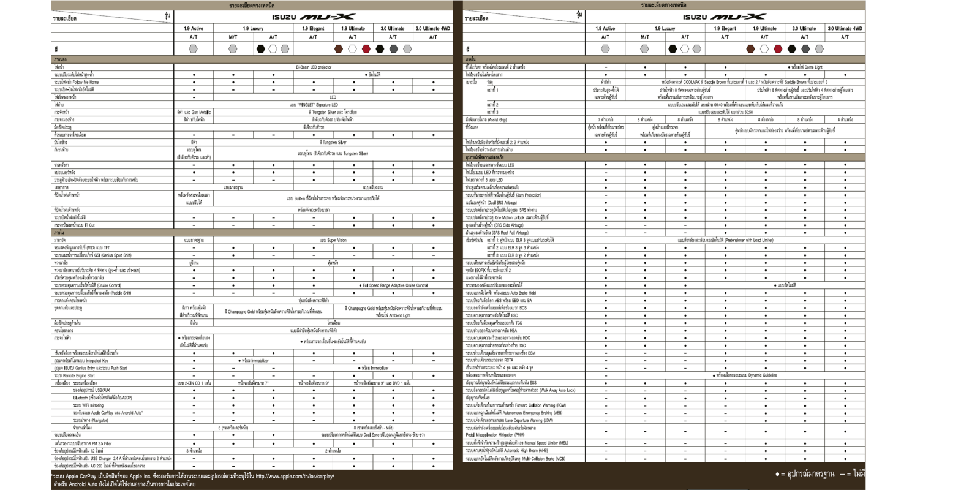
Task: Select the 1.9 Active column header in left table
Action: point(194,29)
